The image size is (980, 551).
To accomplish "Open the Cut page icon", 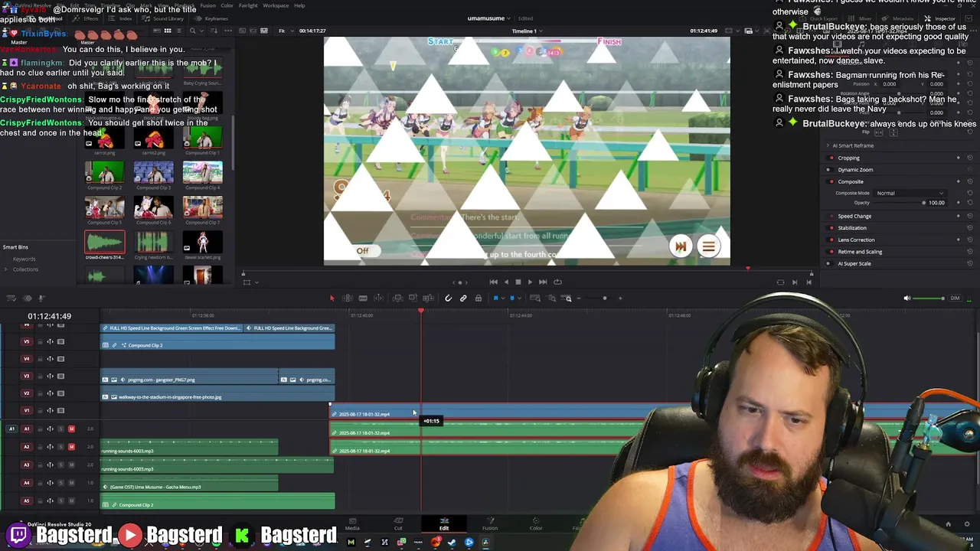I will tap(398, 523).
